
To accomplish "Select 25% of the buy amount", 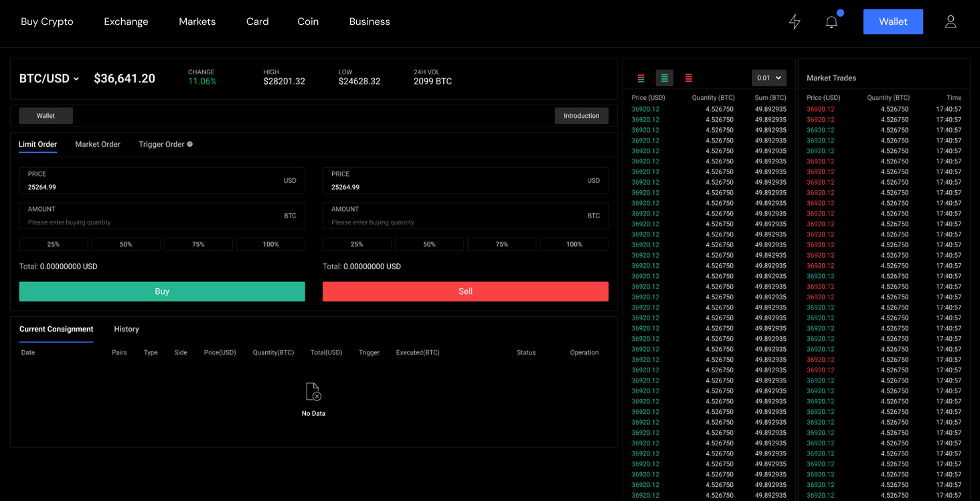I will [x=54, y=244].
